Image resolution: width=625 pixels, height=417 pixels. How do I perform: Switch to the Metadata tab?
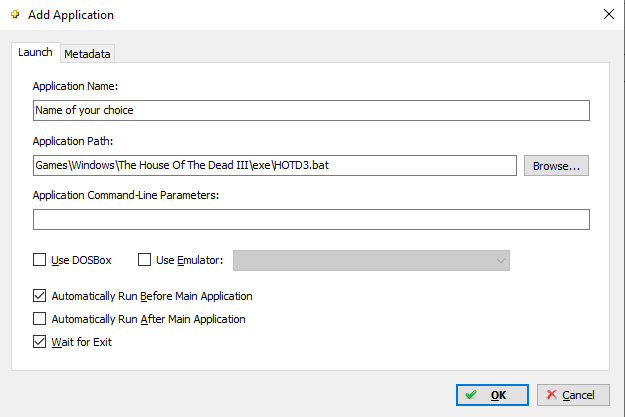pyautogui.click(x=87, y=54)
